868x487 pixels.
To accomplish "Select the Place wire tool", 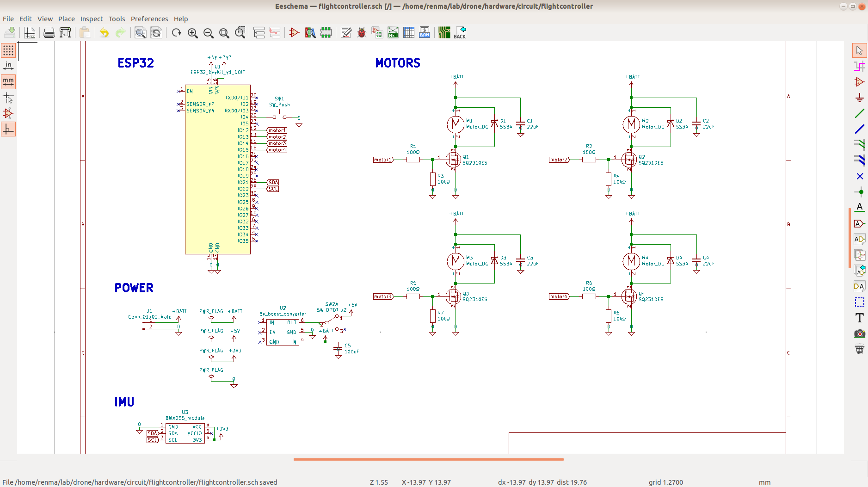I will 860,113.
